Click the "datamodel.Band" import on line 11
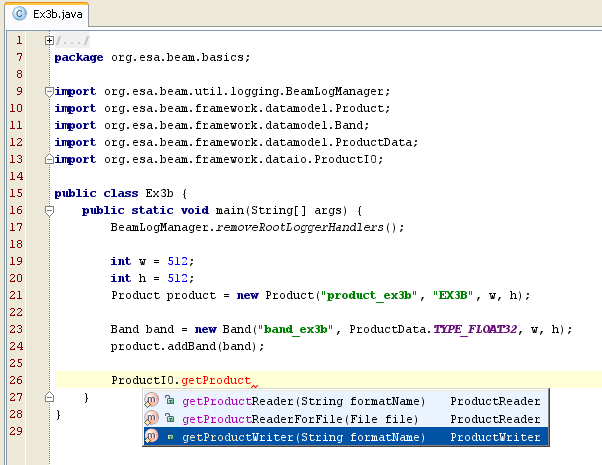Screen dimensions: 602x465 click(314, 125)
